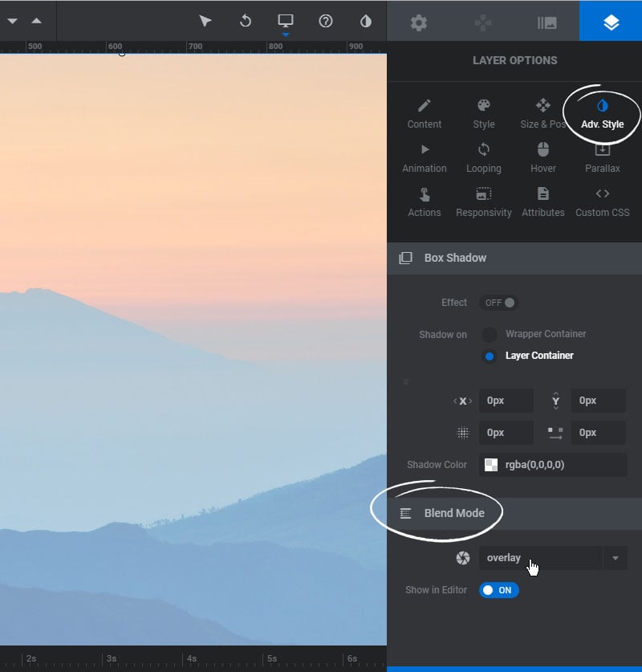This screenshot has width=642, height=672.
Task: Edit the shadow blur value field
Action: click(x=506, y=433)
